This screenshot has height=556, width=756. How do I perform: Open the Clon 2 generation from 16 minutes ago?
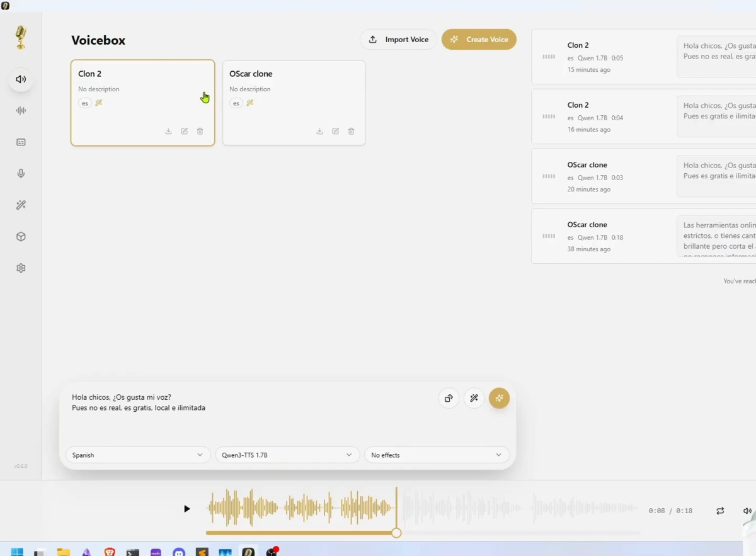(643, 116)
